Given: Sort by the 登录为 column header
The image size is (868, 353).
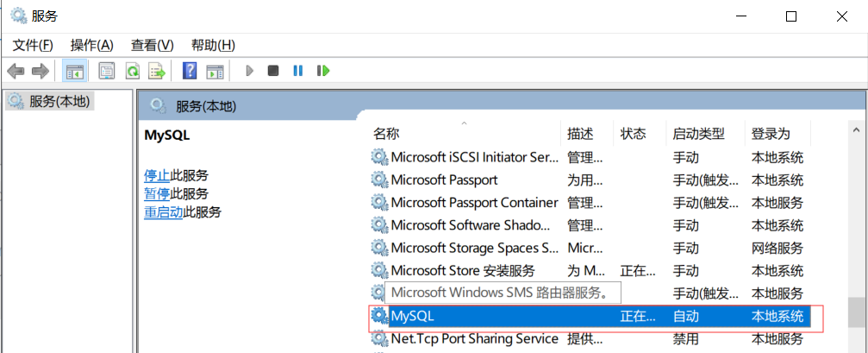Looking at the screenshot, I should click(x=771, y=134).
